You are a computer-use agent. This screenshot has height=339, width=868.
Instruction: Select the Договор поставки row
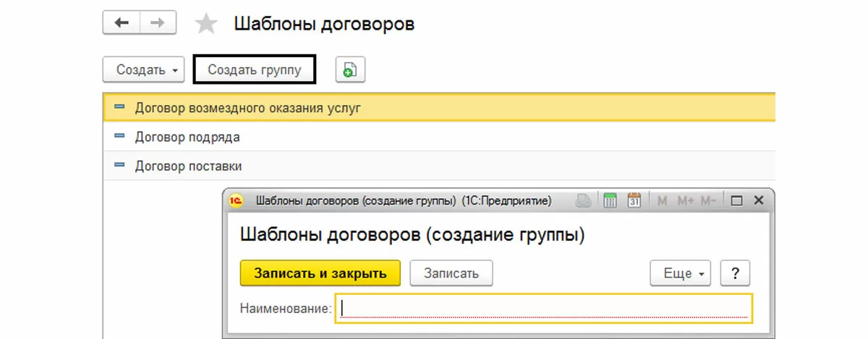pyautogui.click(x=188, y=166)
